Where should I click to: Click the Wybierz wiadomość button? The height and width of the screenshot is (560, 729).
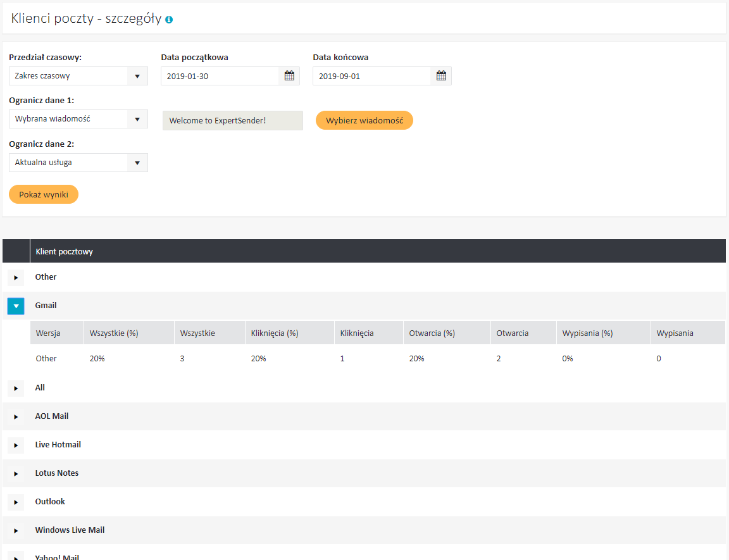click(364, 120)
